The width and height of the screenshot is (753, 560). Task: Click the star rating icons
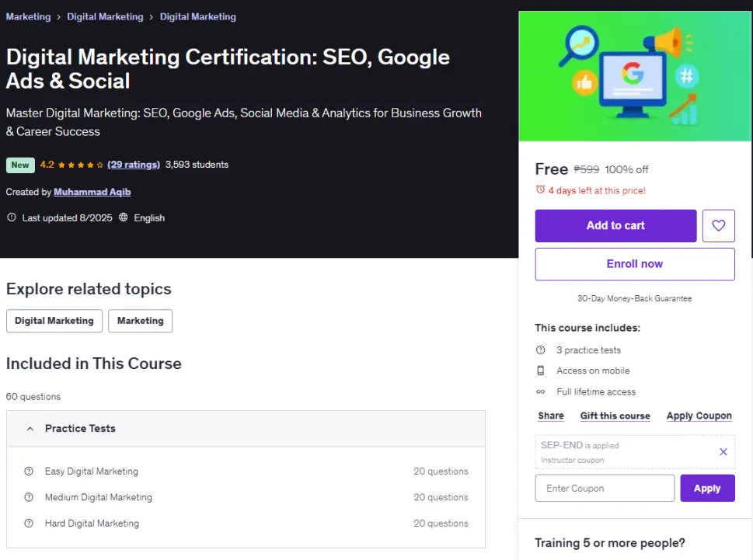[x=81, y=165]
